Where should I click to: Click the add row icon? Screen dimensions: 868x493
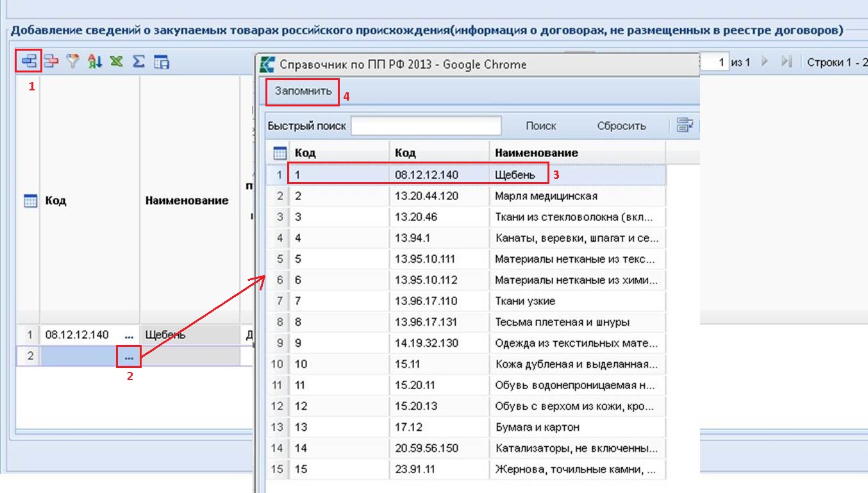[x=29, y=62]
